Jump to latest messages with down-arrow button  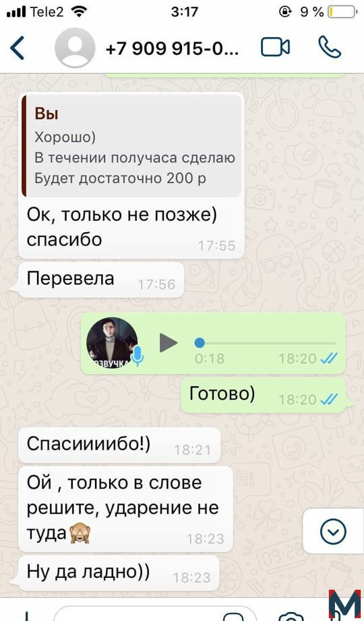333,531
